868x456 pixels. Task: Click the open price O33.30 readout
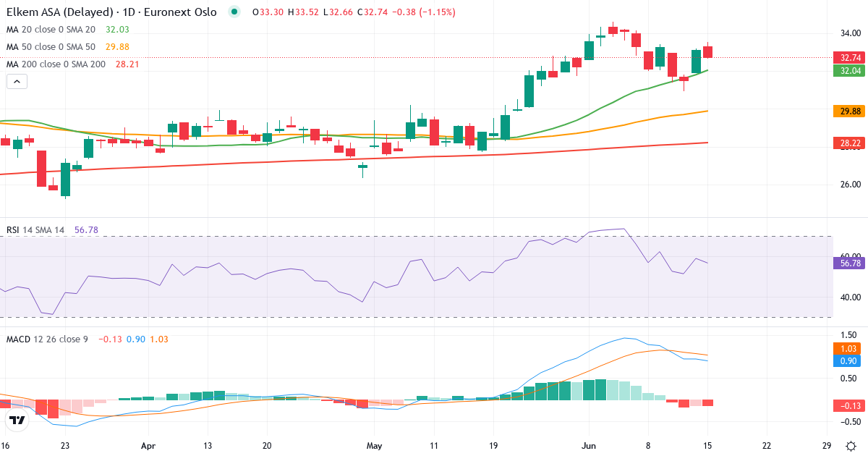pos(268,12)
